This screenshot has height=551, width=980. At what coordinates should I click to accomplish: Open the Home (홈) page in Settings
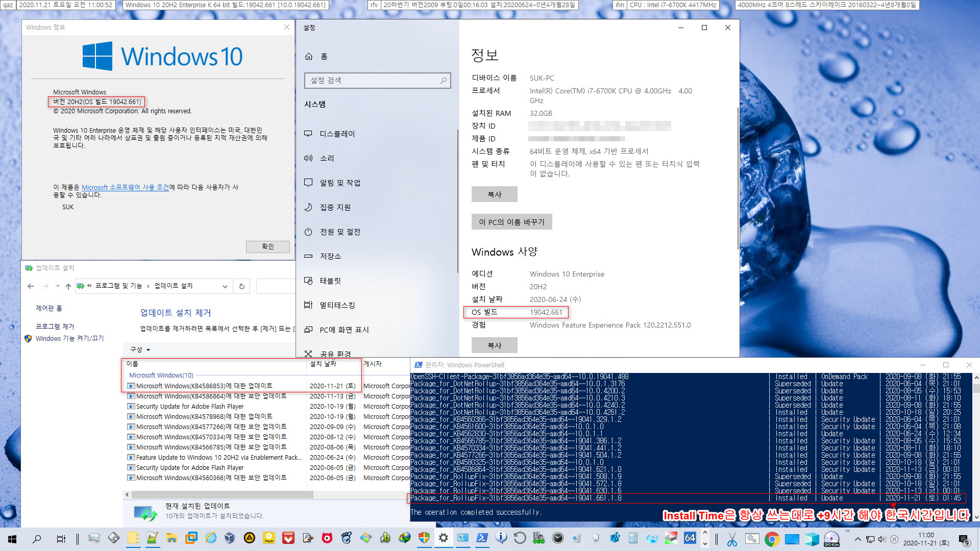(316, 57)
